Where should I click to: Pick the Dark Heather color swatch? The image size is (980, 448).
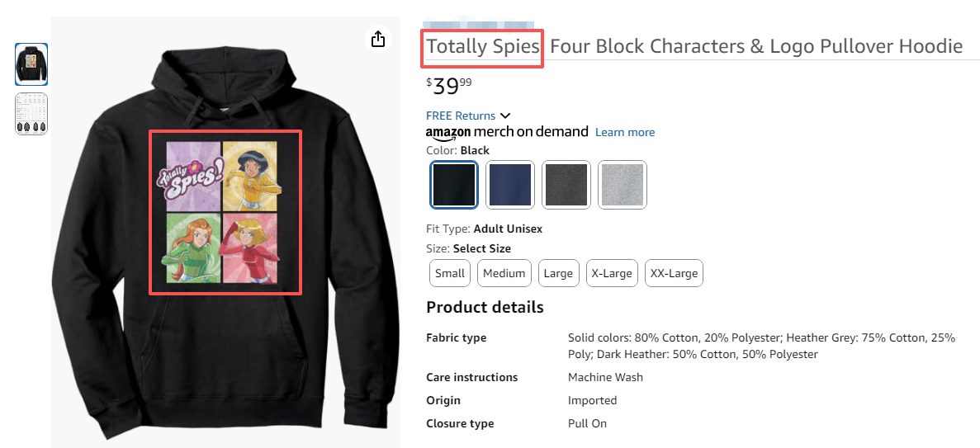(566, 184)
